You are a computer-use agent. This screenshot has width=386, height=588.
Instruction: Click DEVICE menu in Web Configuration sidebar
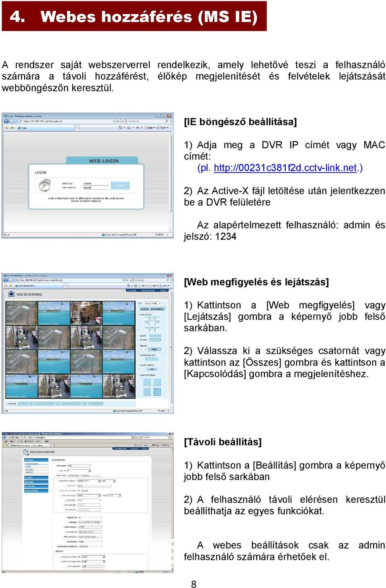click(36, 477)
